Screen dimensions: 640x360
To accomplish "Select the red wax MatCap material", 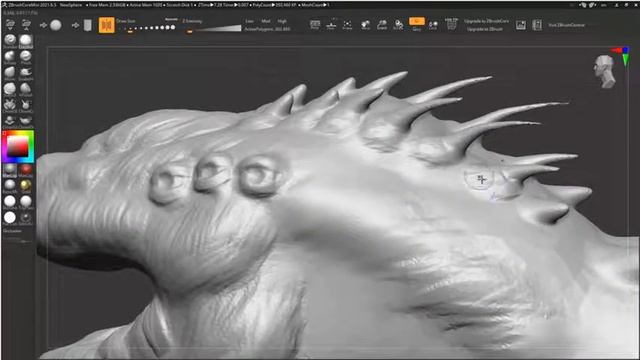I will 26,170.
